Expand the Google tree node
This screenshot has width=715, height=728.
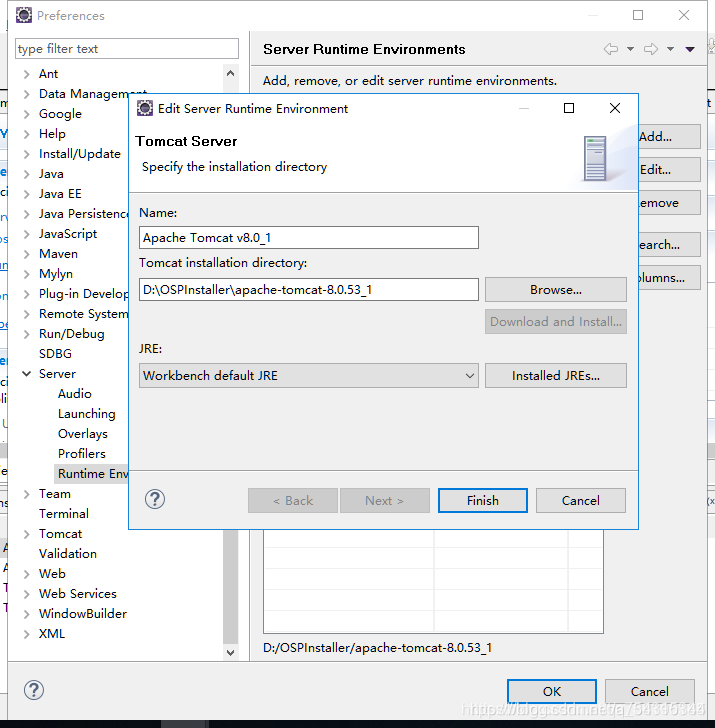(x=27, y=114)
